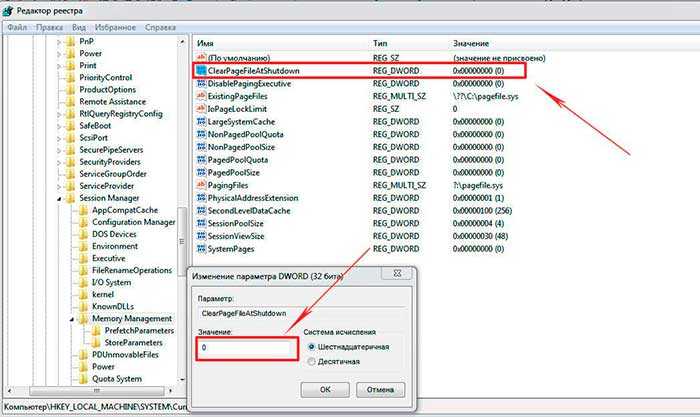700x417 pixels.
Task: Collapse the Memory Management tree node
Action: [x=71, y=319]
